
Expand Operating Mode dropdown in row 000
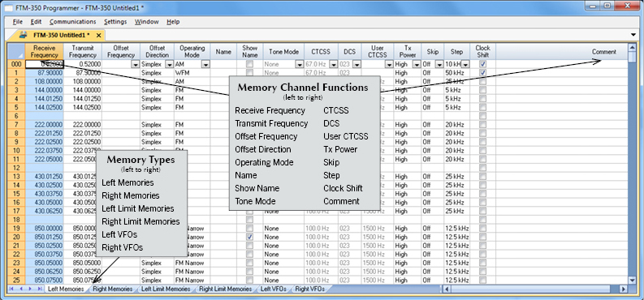click(x=205, y=64)
